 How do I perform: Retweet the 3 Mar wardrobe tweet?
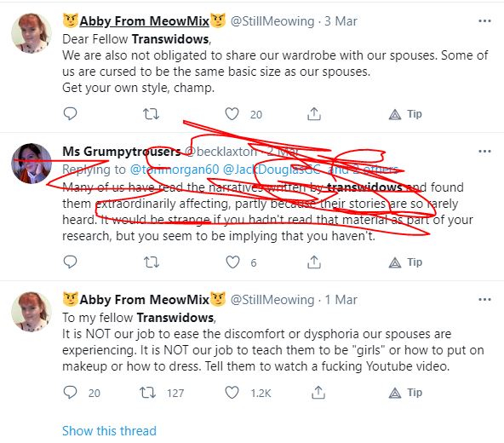point(151,114)
